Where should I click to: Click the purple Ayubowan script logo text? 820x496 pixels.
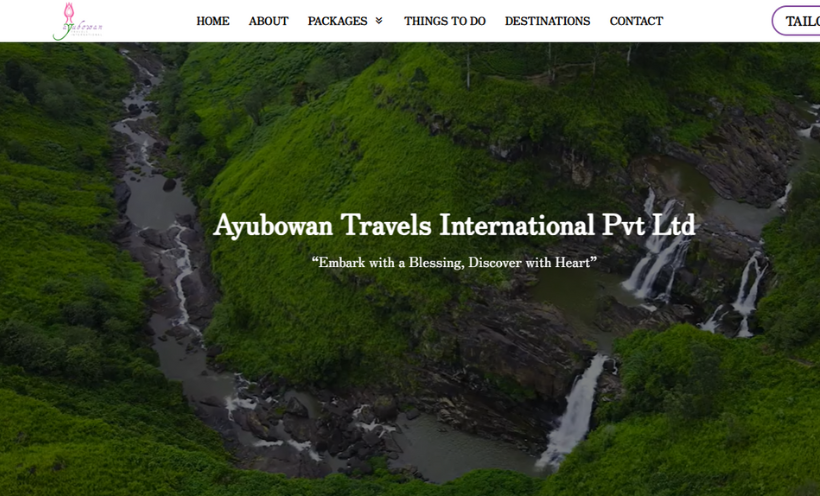pos(83,25)
